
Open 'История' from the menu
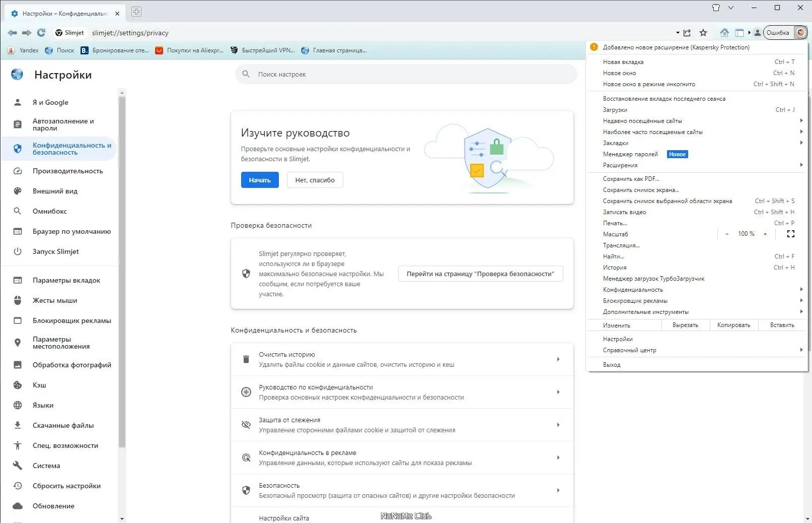(615, 267)
